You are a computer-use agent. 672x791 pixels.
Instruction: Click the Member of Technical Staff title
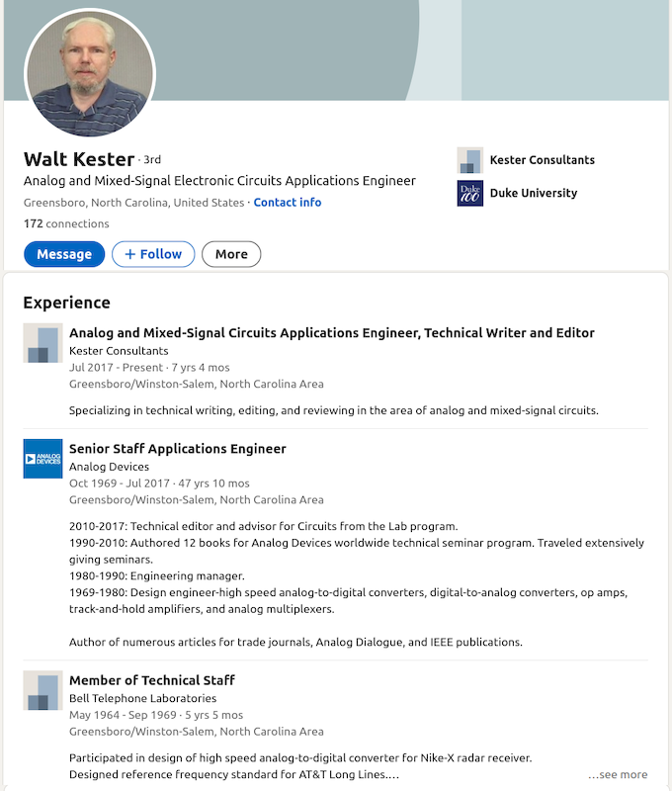pyautogui.click(x=152, y=680)
